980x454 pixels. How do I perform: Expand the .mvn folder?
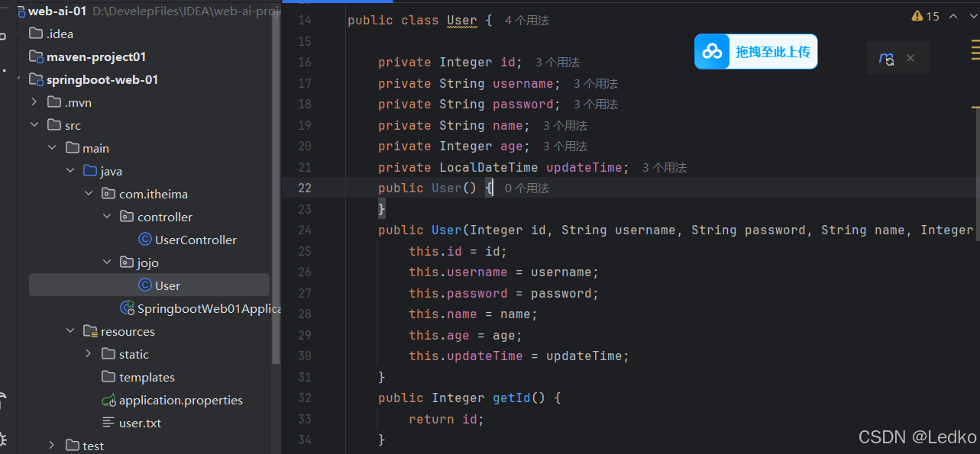[x=34, y=102]
